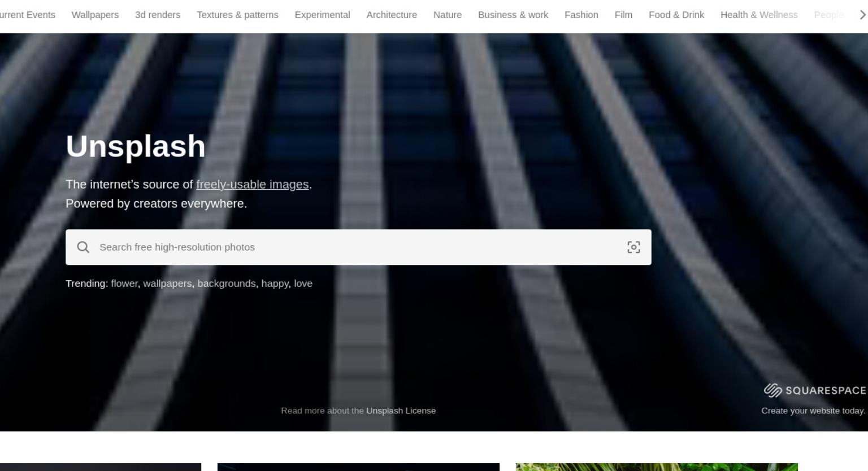868x471 pixels.
Task: Open the People category
Action: coord(828,15)
